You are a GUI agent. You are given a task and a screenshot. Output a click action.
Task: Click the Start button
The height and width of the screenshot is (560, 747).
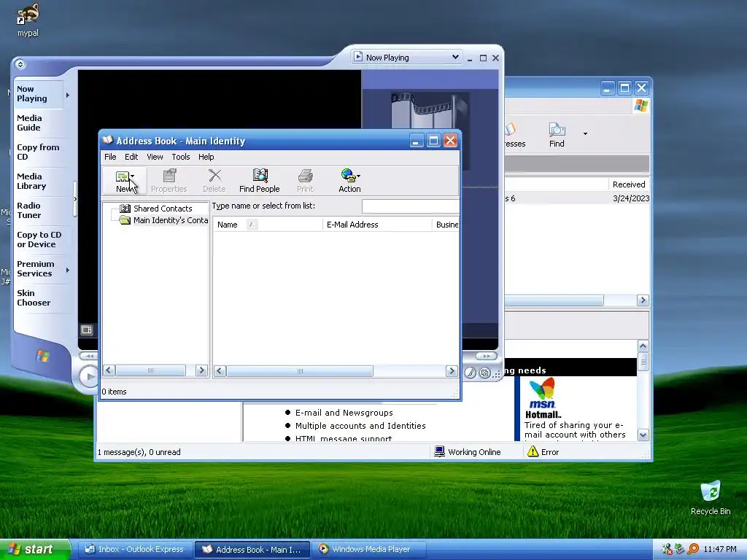coord(34,549)
